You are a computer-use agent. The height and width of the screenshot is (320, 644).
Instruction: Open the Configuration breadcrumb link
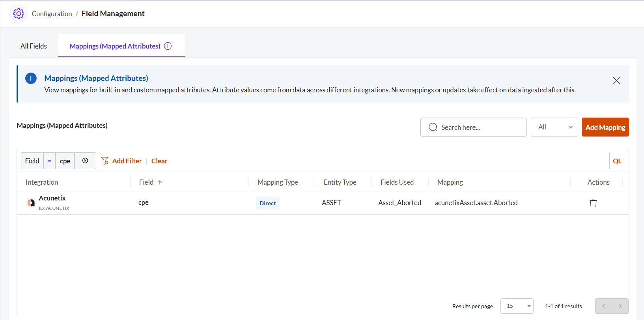(52, 14)
